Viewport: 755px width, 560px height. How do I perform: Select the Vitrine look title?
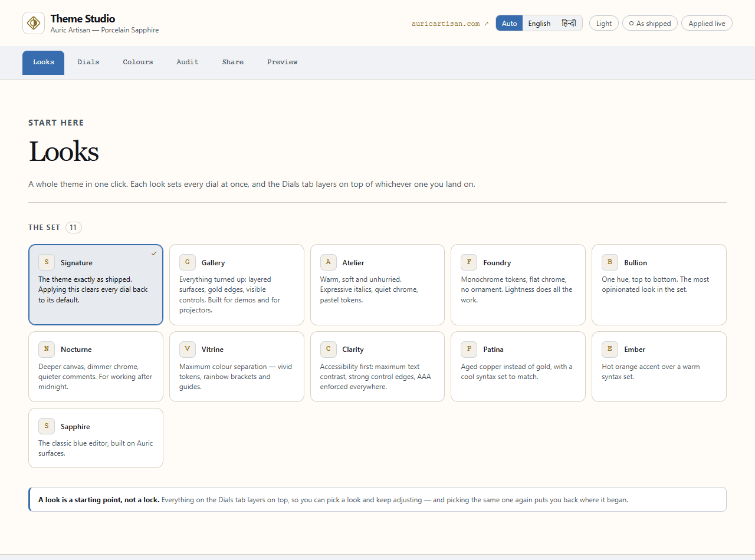(212, 350)
